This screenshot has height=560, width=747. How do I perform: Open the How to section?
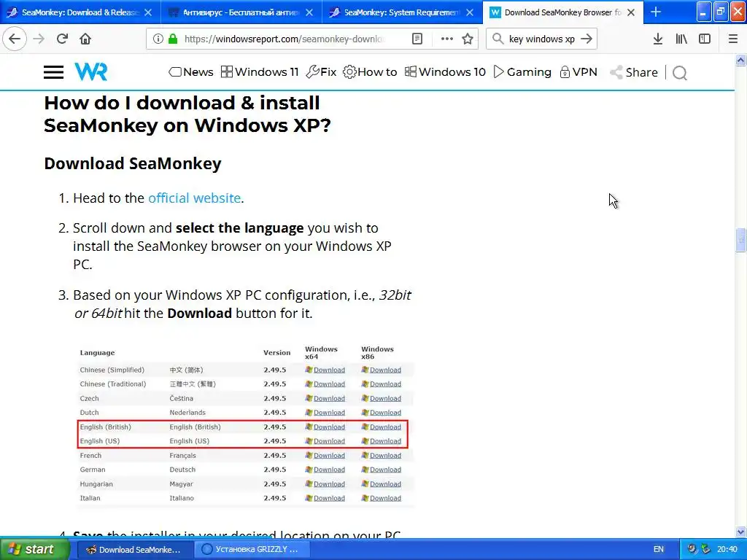tap(370, 72)
